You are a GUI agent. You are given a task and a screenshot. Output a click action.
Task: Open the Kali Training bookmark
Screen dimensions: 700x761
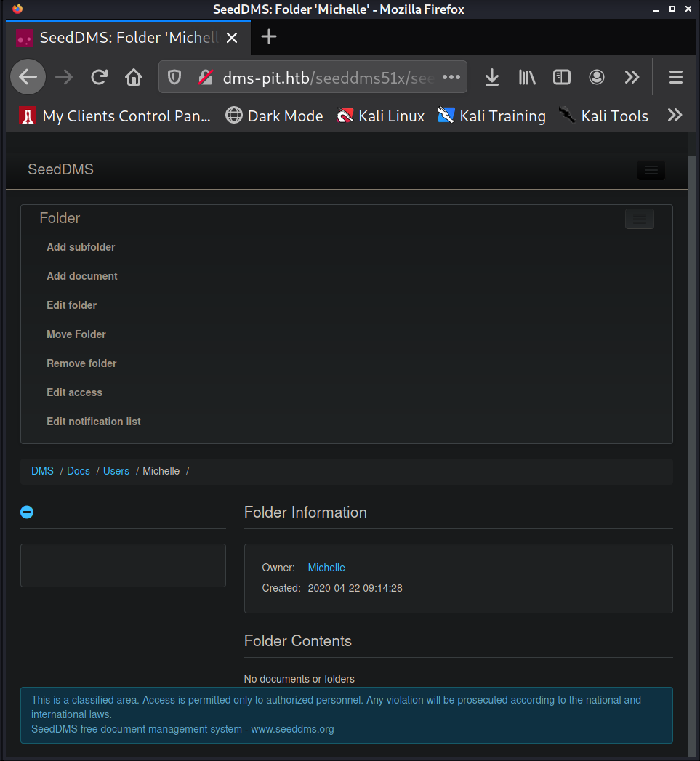pos(491,116)
